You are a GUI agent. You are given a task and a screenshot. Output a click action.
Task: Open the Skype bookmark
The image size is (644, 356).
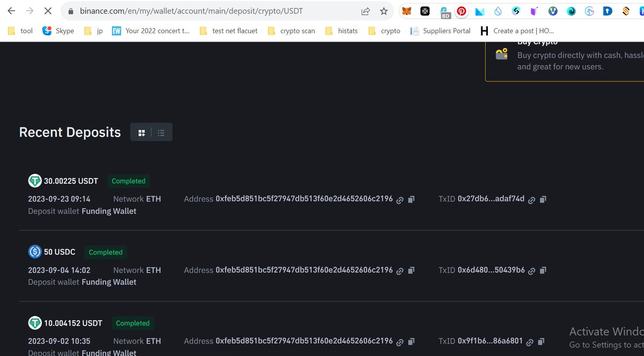point(58,31)
